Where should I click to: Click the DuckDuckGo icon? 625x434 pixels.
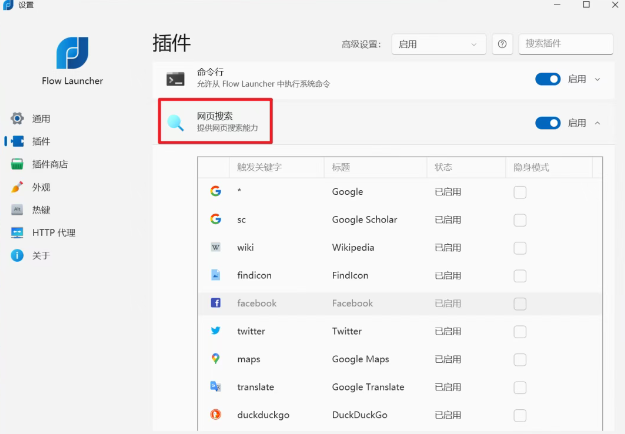pos(216,414)
